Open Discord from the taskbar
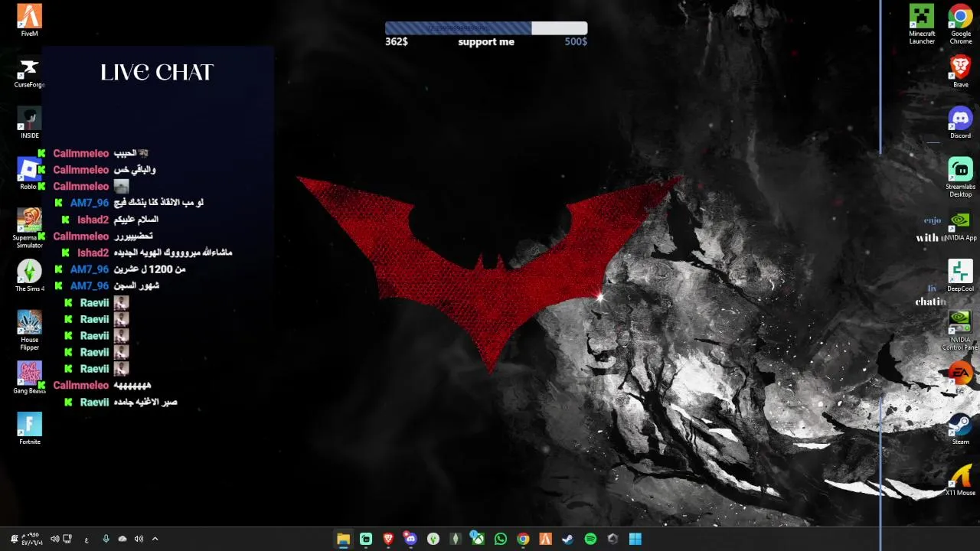Viewport: 980px width, 551px height. pyautogui.click(x=410, y=539)
